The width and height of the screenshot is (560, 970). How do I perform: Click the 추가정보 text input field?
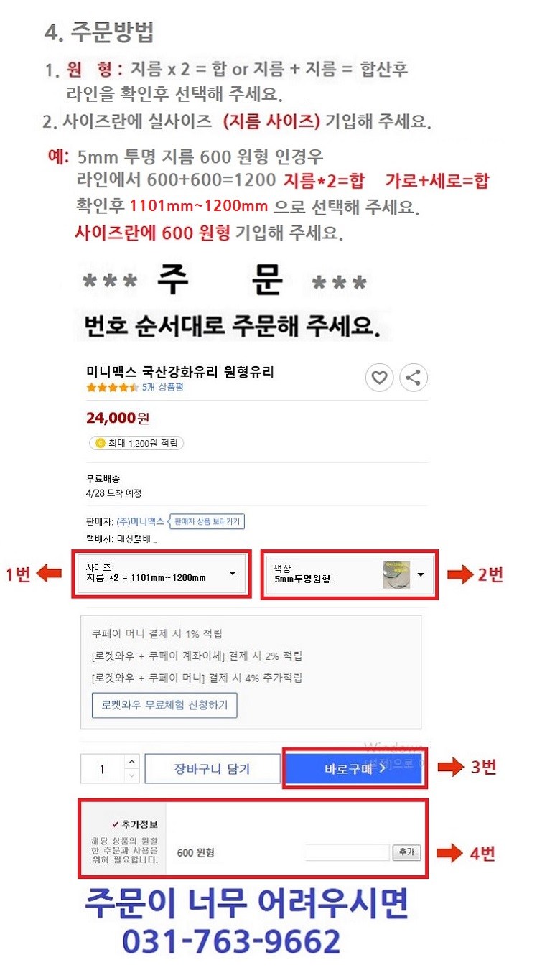347,852
